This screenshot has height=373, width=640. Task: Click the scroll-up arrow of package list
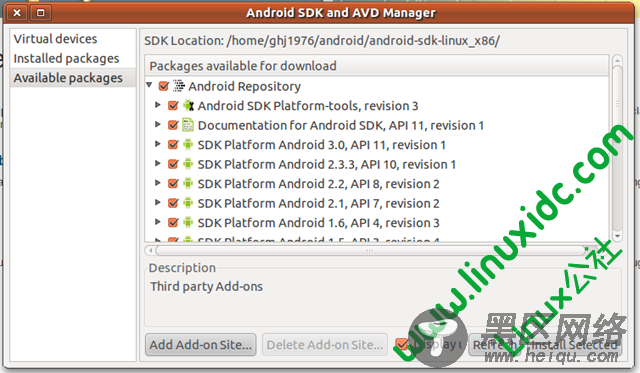tap(617, 61)
